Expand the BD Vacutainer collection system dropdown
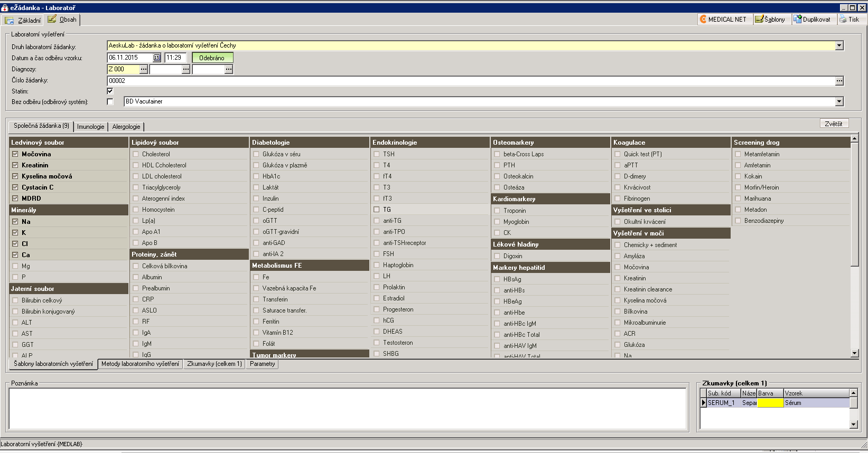Image resolution: width=868 pixels, height=453 pixels. [x=839, y=101]
